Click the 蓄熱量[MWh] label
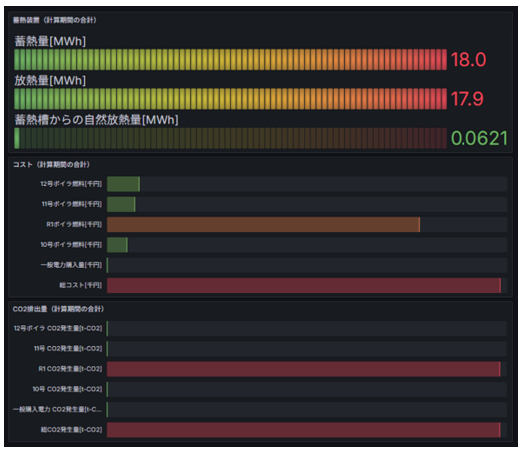 pos(50,41)
